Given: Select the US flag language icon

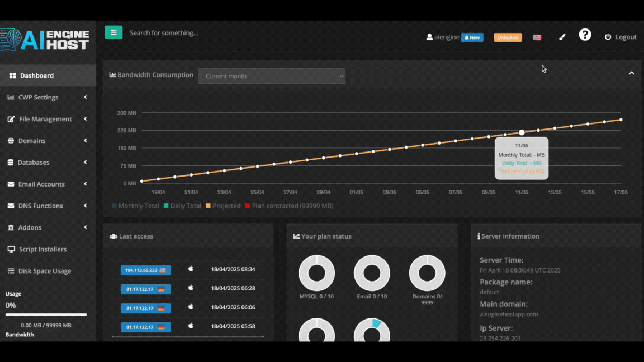Looking at the screenshot, I should [537, 37].
